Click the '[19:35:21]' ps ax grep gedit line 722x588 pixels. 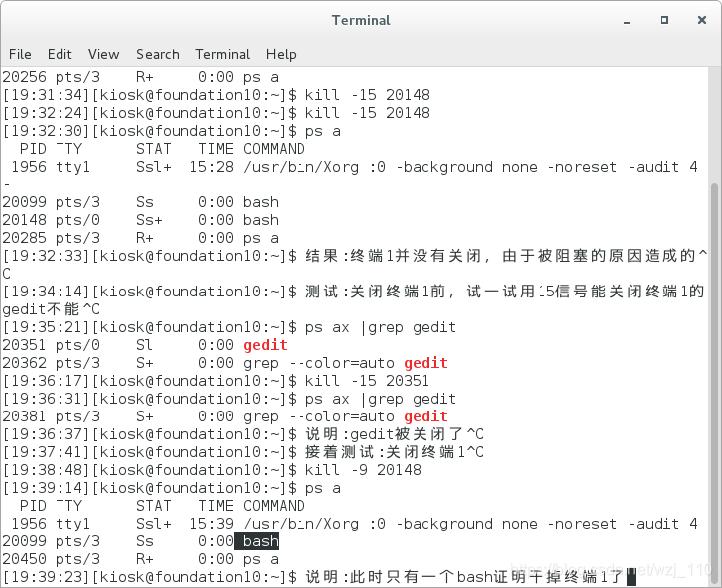coord(229,327)
